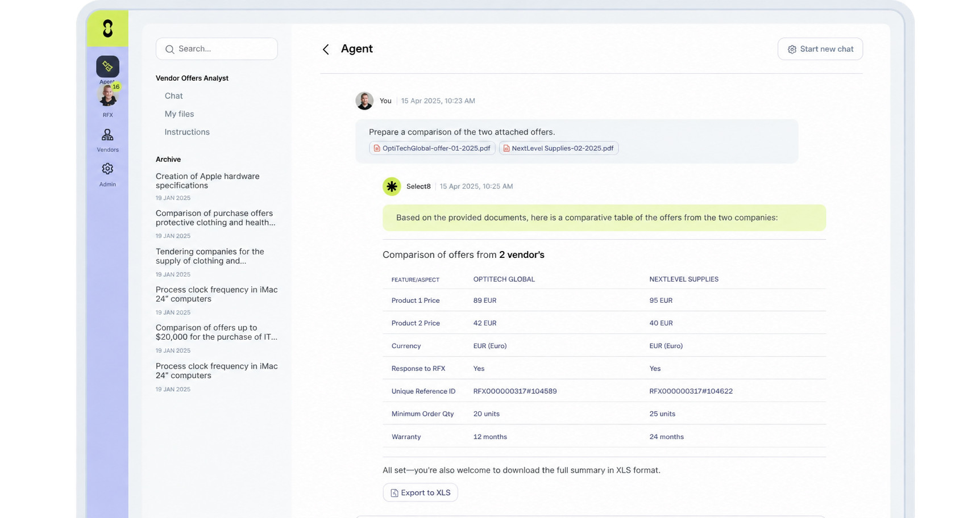Click the back arrow beside Agent
Viewport: 980px width, 518px height.
(326, 49)
